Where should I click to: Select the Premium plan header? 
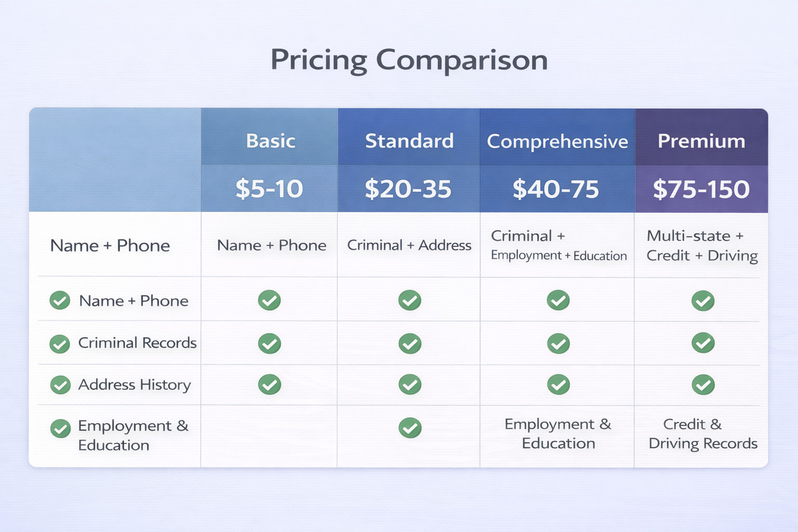tap(701, 141)
